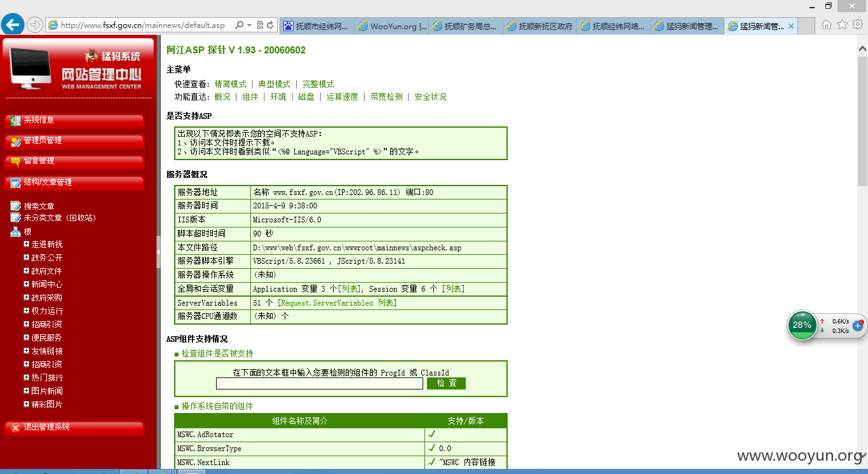This screenshot has width=868, height=474.
Task: Jump to the 磁盘 section link
Action: [x=306, y=97]
